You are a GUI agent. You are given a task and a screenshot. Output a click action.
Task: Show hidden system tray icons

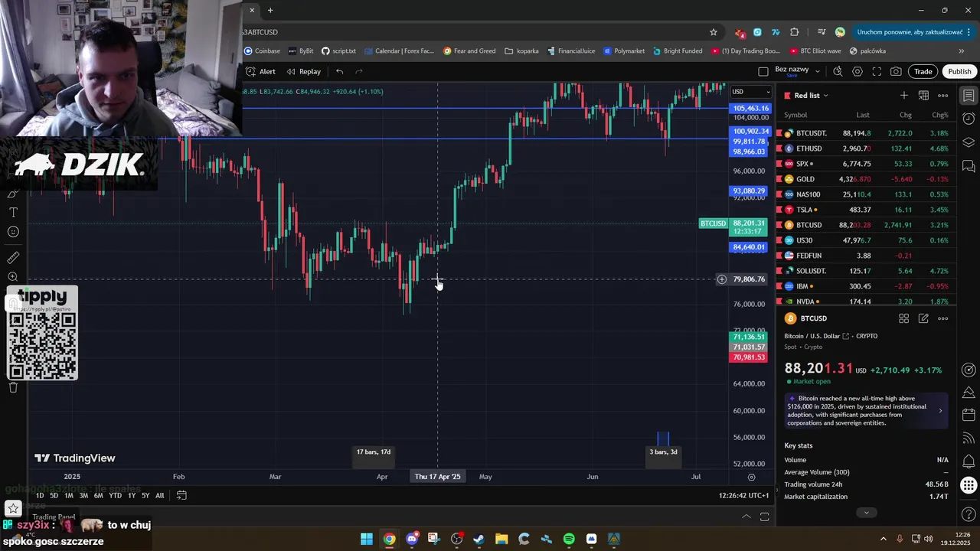pos(883,540)
